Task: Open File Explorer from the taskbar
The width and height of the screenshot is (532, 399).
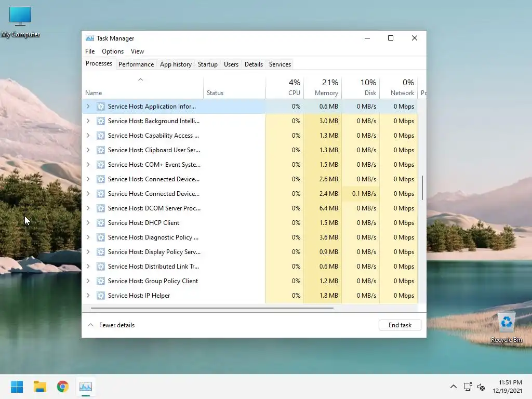Action: tap(39, 387)
